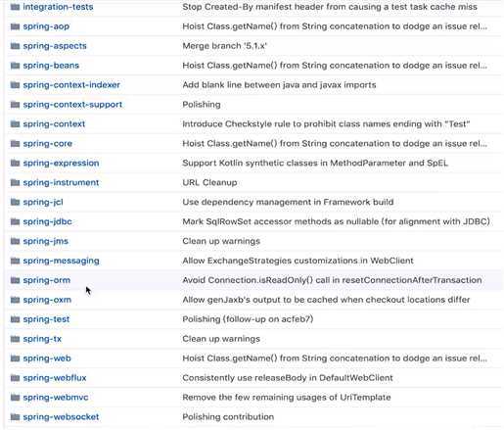Click the folder icon beside spring-aspects
504x430 pixels.
pyautogui.click(x=15, y=46)
